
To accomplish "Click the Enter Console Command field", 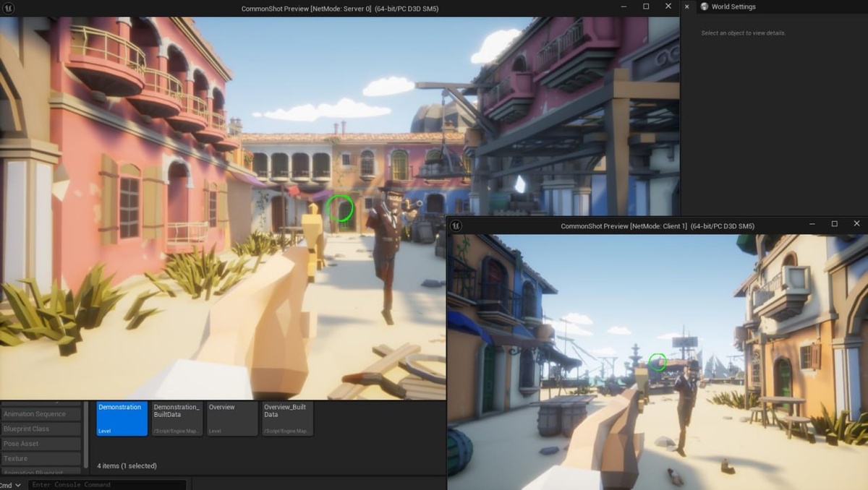I will point(107,485).
